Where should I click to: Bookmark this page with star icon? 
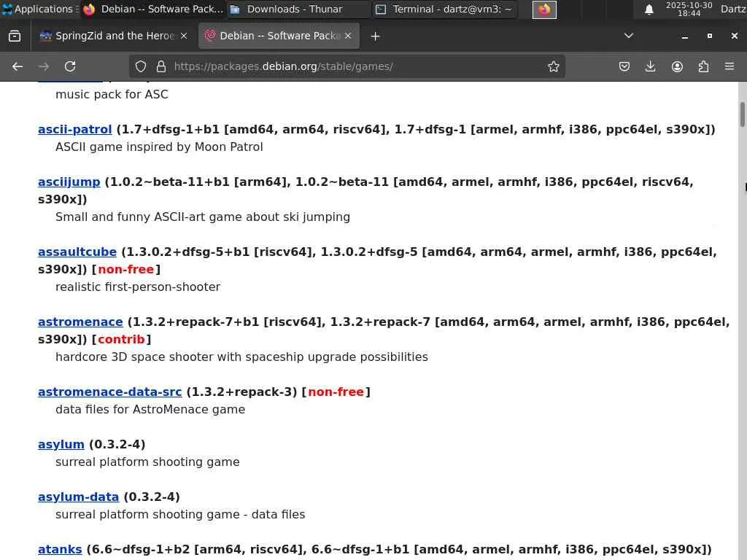click(x=553, y=66)
